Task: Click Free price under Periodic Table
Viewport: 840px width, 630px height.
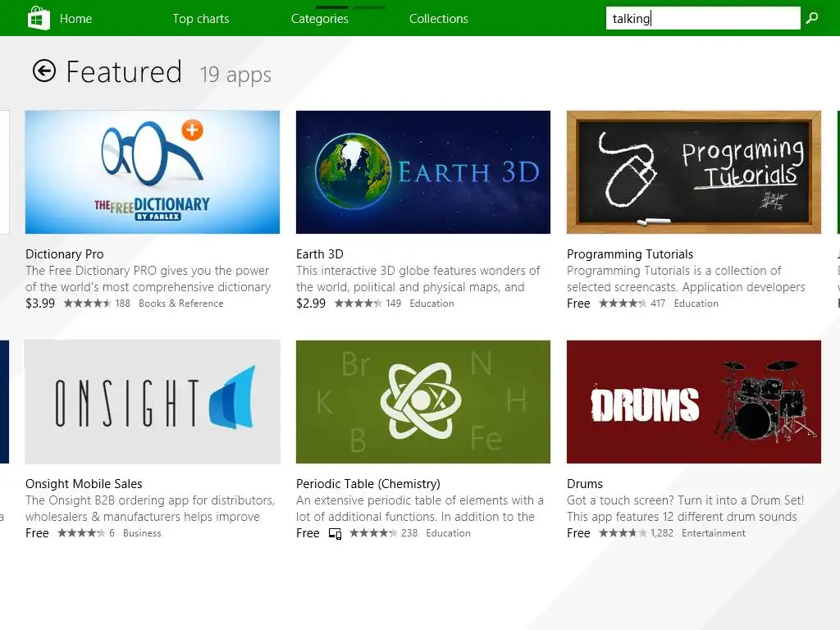Action: tap(308, 533)
